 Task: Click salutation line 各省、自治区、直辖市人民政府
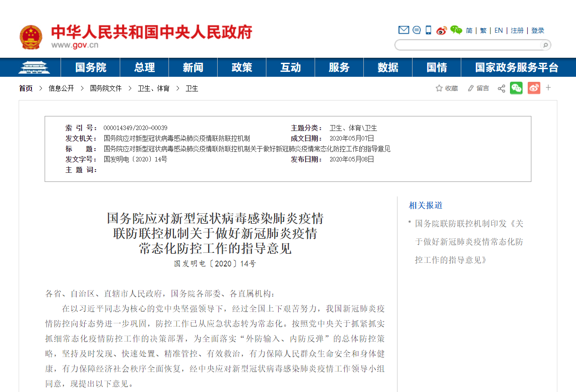coord(160,294)
